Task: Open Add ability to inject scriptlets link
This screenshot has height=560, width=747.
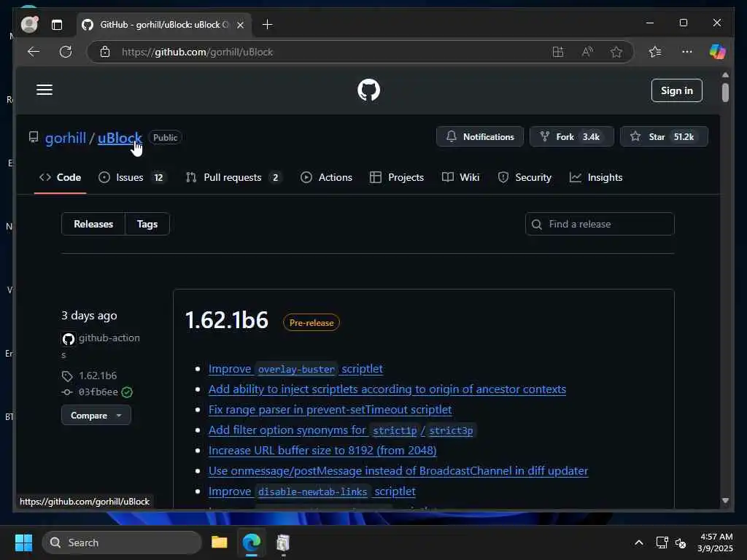Action: coord(387,389)
